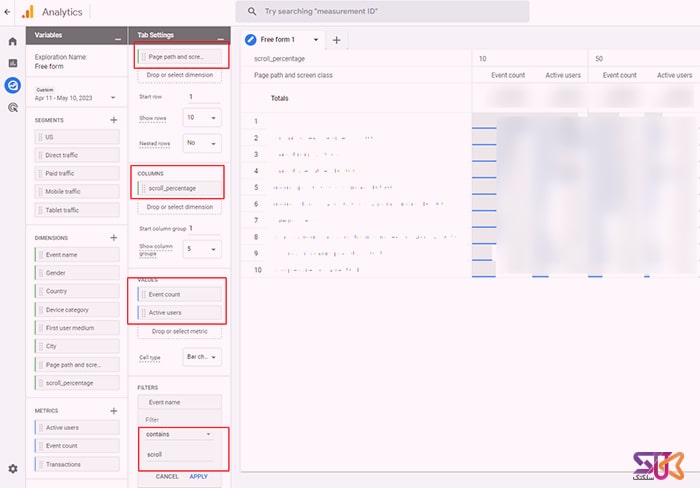The image size is (700, 488).
Task: Minimize the Variables panel
Action: [x=117, y=39]
